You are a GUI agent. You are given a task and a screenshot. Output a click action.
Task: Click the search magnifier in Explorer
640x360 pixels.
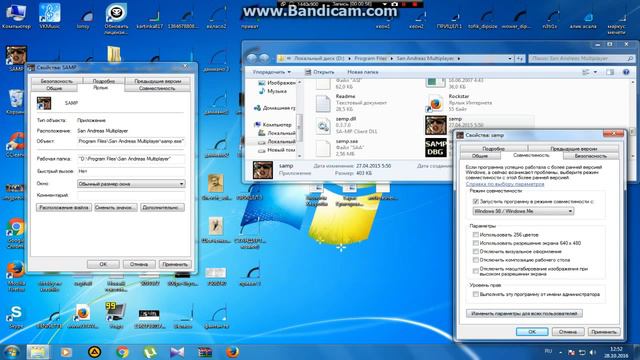coord(630,59)
